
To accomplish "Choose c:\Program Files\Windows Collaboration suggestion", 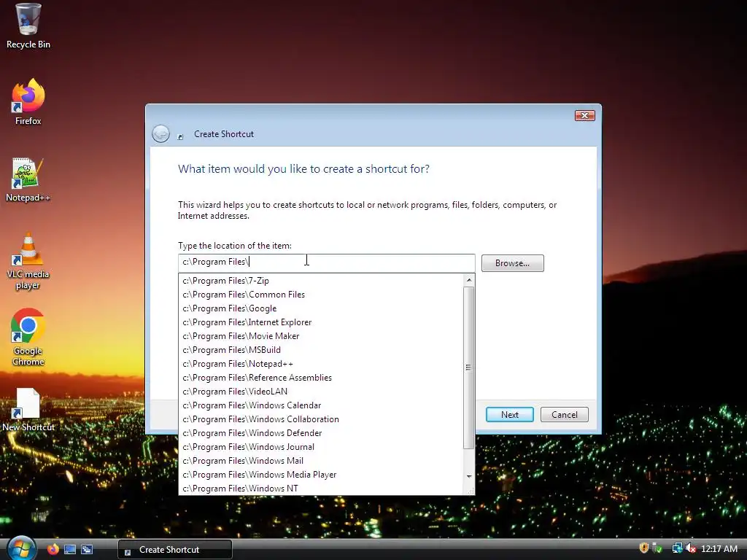I will pyautogui.click(x=321, y=419).
